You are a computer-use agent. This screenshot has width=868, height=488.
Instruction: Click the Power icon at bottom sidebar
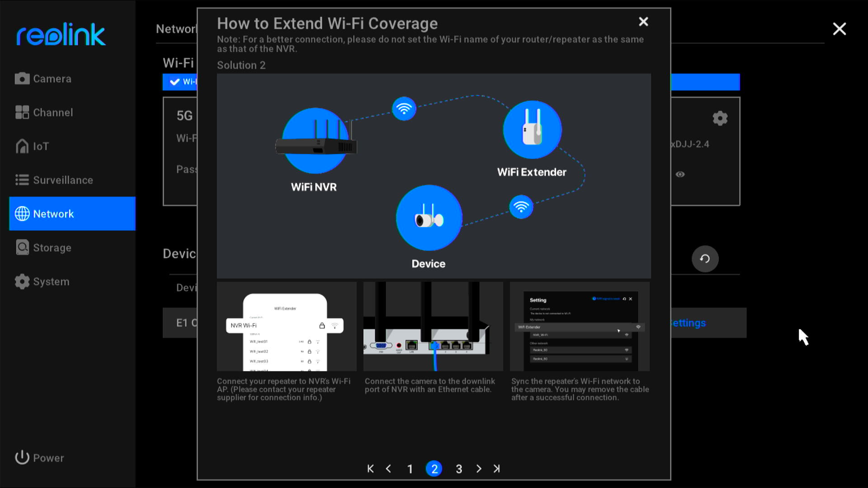pos(21,458)
